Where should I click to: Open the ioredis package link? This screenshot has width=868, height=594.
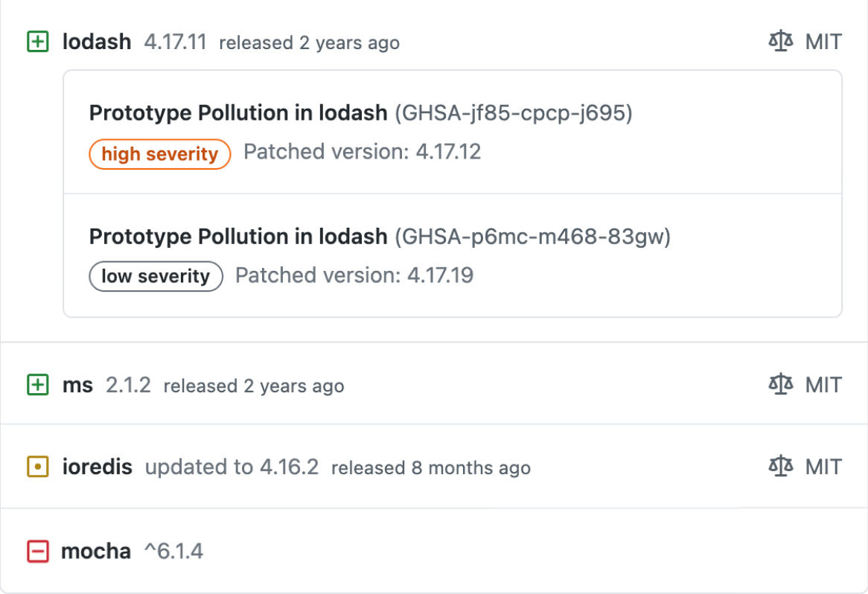pos(98,467)
